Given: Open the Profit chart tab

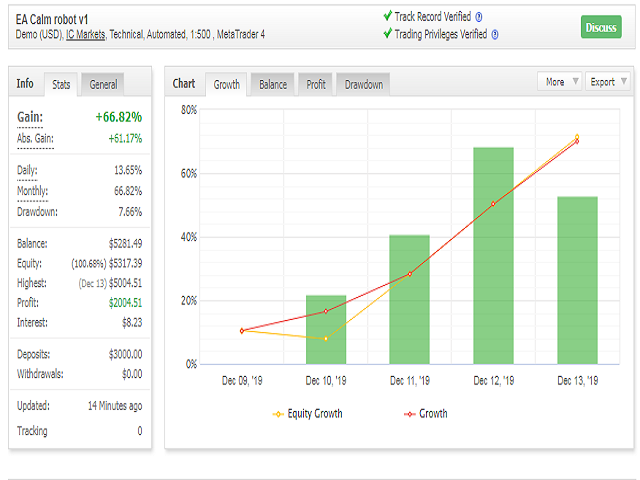Looking at the screenshot, I should pyautogui.click(x=316, y=85).
